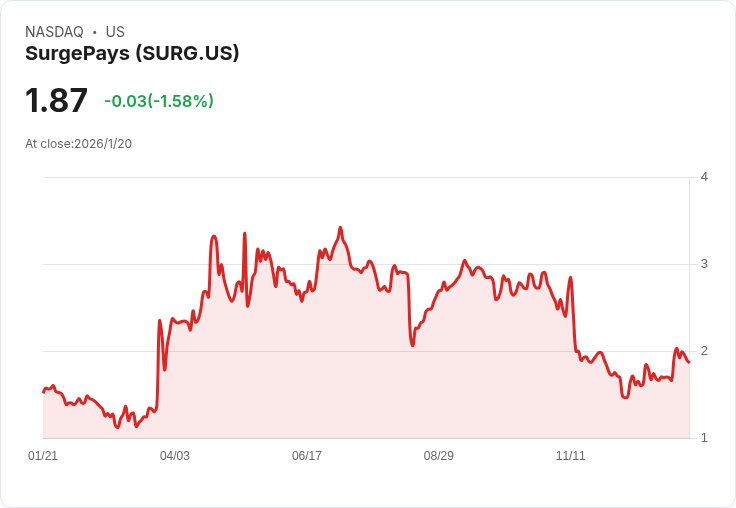The image size is (736, 508).
Task: Click the highest peak of the price line
Action: [x=340, y=228]
